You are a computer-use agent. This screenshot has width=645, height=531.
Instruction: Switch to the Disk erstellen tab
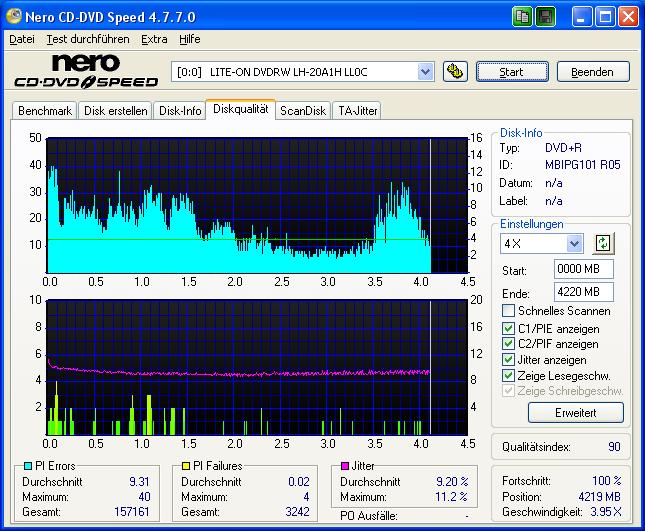116,111
